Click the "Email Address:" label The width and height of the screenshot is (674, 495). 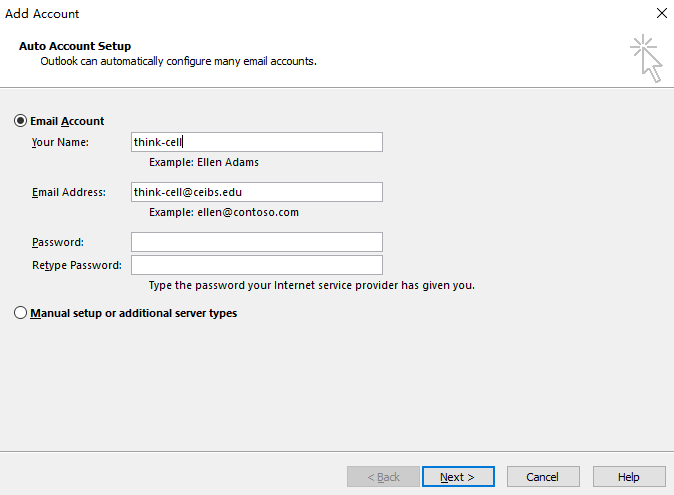(68, 192)
